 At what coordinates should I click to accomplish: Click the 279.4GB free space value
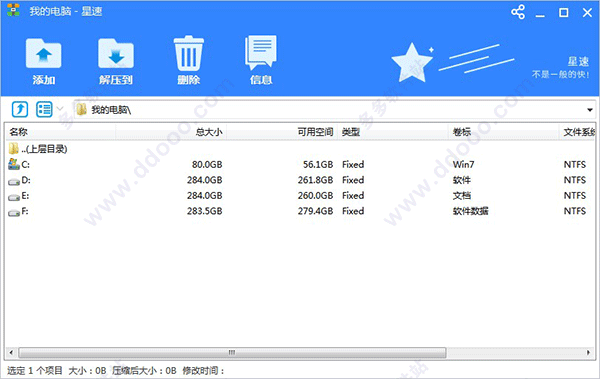(x=316, y=211)
